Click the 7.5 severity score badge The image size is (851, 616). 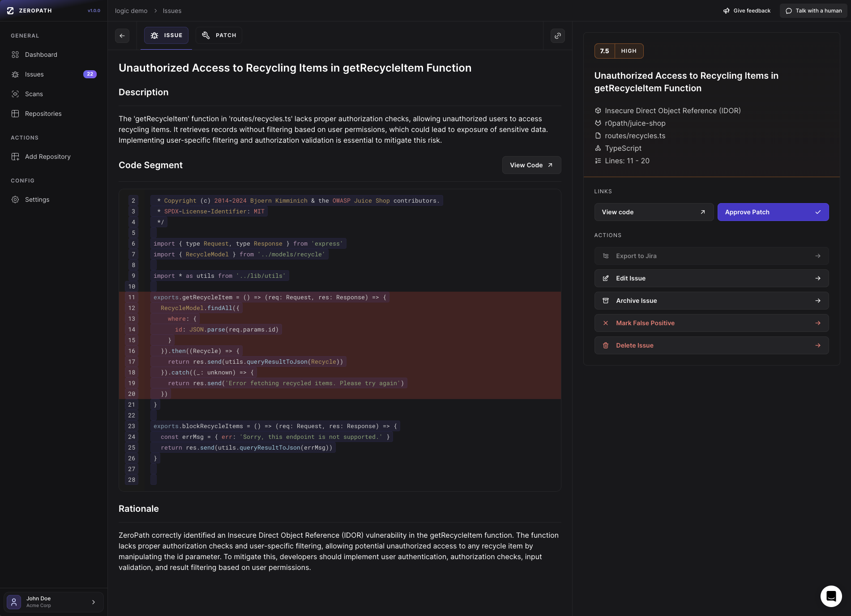605,51
